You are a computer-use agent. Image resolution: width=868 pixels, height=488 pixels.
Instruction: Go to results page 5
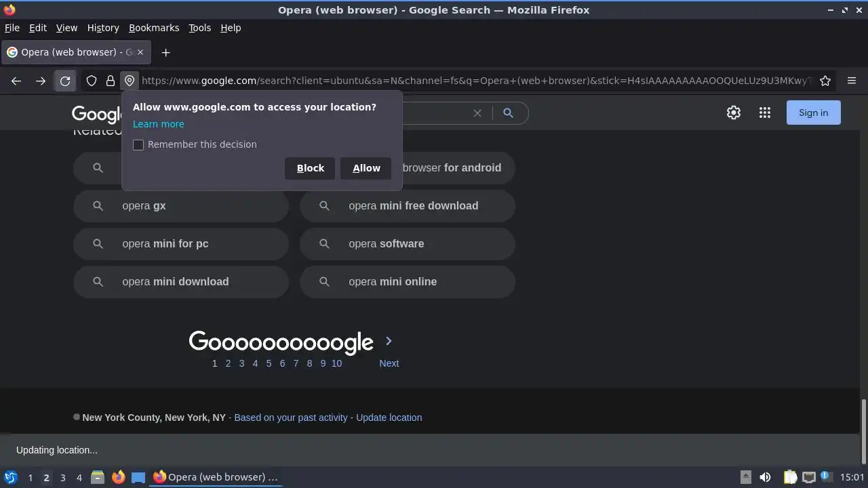269,363
